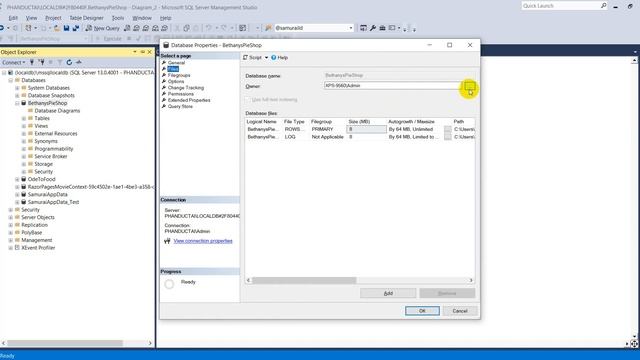Viewport: 640px width, 360px height.
Task: Expand the Programmability folder
Action: (x=24, y=149)
